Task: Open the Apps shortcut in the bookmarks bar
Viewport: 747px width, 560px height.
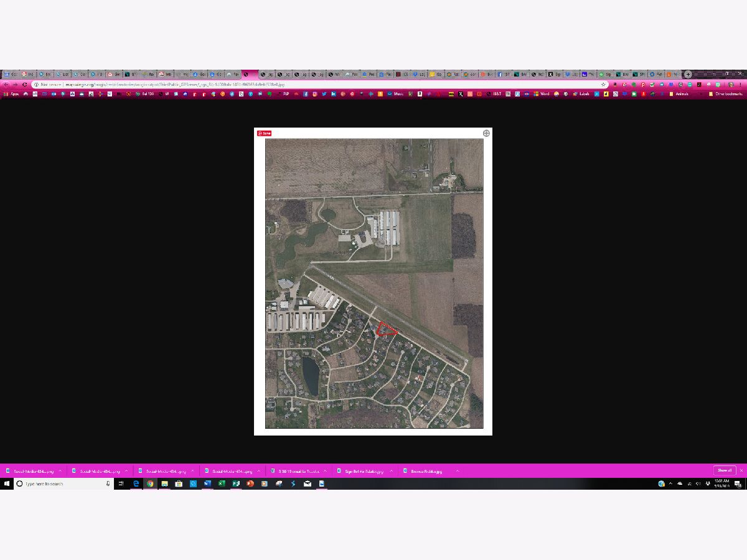Action: 12,94
